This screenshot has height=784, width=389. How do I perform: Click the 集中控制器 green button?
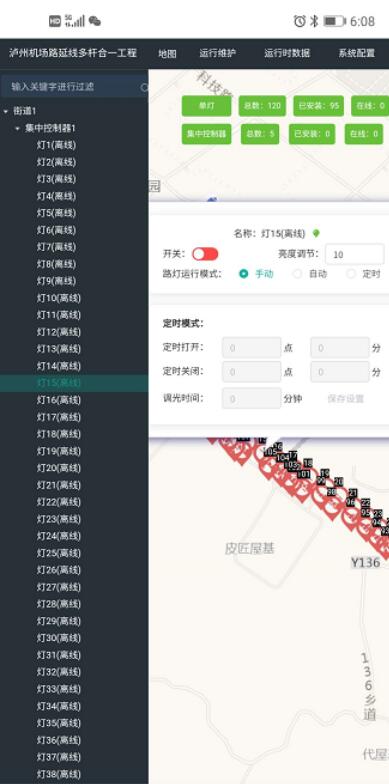206,134
